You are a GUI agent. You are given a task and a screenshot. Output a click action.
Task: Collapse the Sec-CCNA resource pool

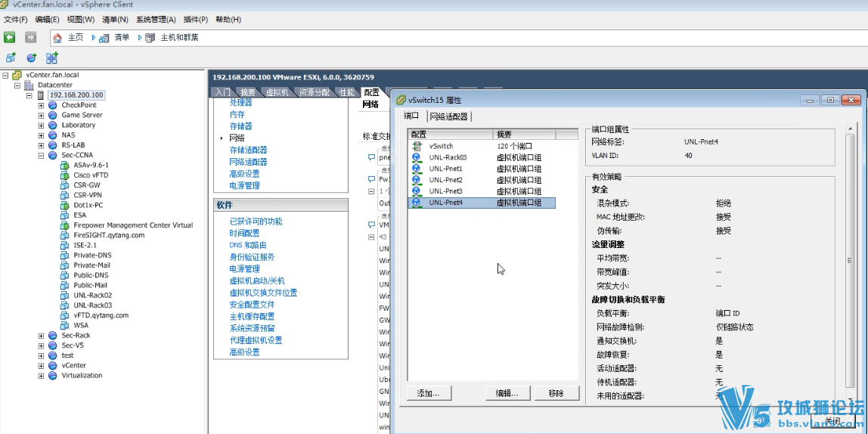click(x=42, y=155)
